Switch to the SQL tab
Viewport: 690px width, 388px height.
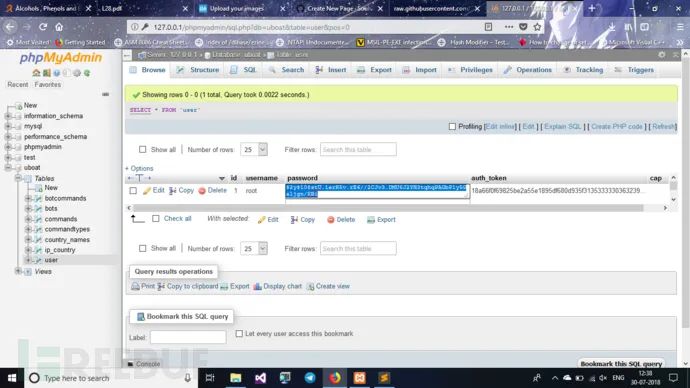point(243,70)
